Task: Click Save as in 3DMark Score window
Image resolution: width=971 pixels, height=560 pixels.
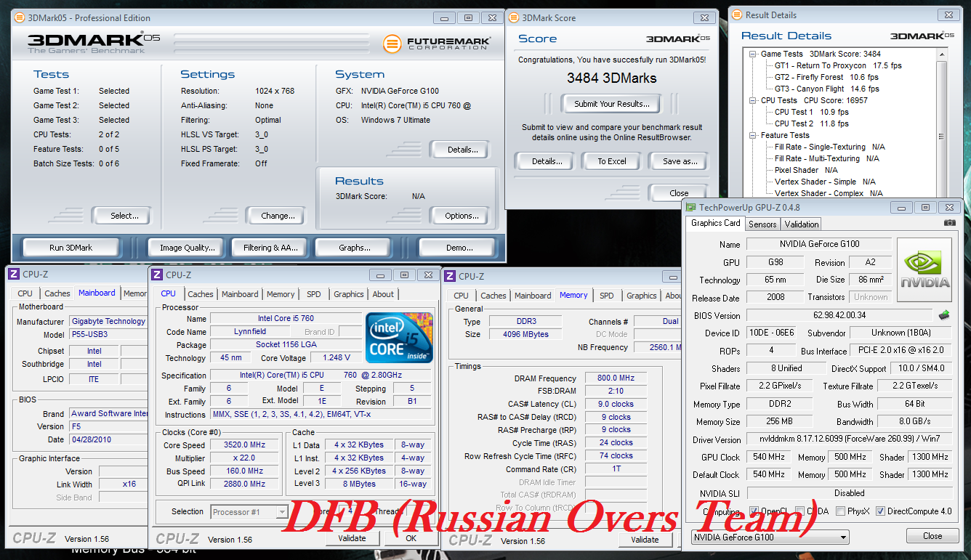Action: point(680,161)
